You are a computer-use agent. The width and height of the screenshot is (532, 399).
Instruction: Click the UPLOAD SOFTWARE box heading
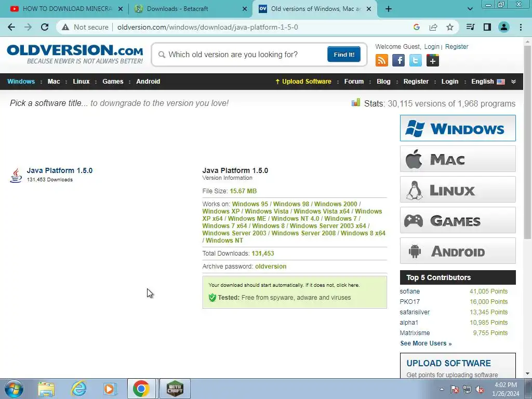(448, 363)
